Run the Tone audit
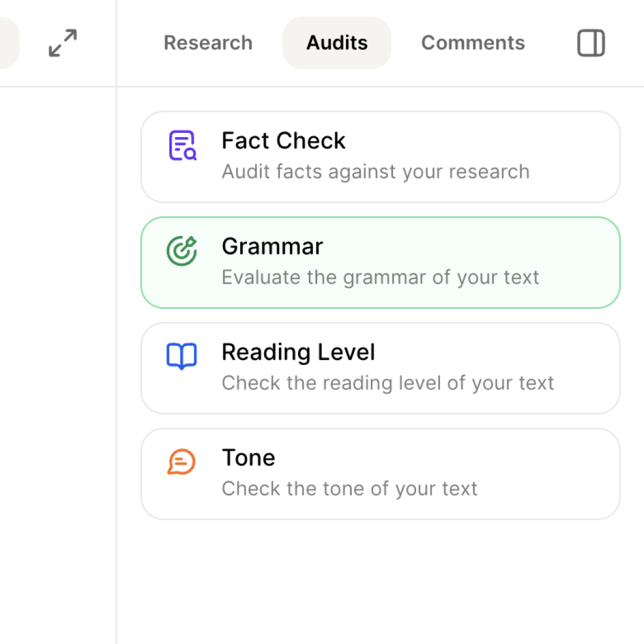644x644 pixels. (380, 473)
